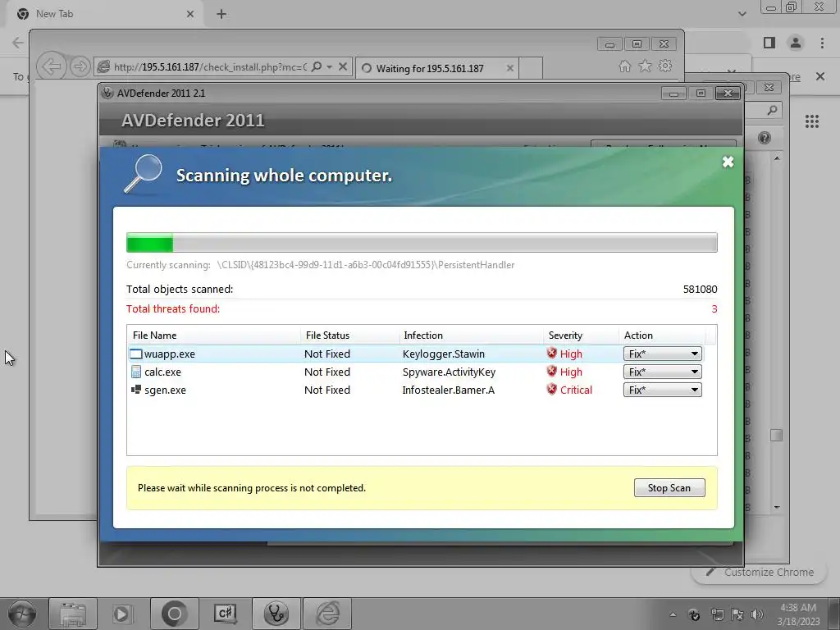Sort by Severity column header
This screenshot has height=630, width=840.
click(x=581, y=336)
